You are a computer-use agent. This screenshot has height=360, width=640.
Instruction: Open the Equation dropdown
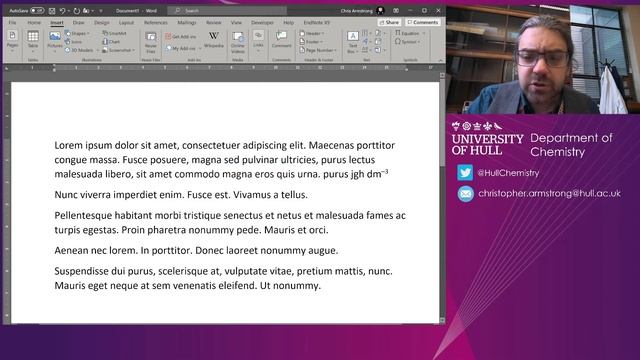(x=410, y=33)
